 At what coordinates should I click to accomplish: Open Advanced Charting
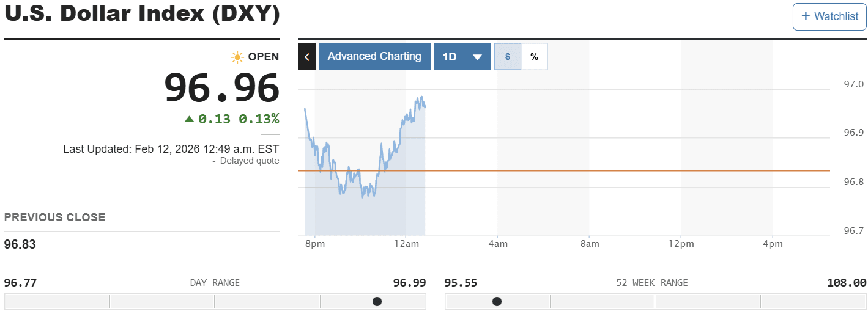374,56
